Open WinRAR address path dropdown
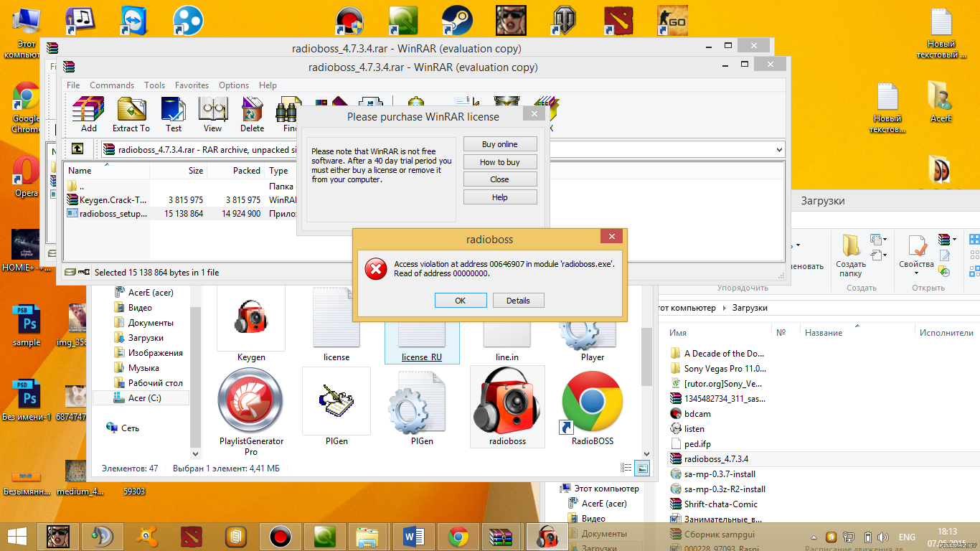 [779, 149]
